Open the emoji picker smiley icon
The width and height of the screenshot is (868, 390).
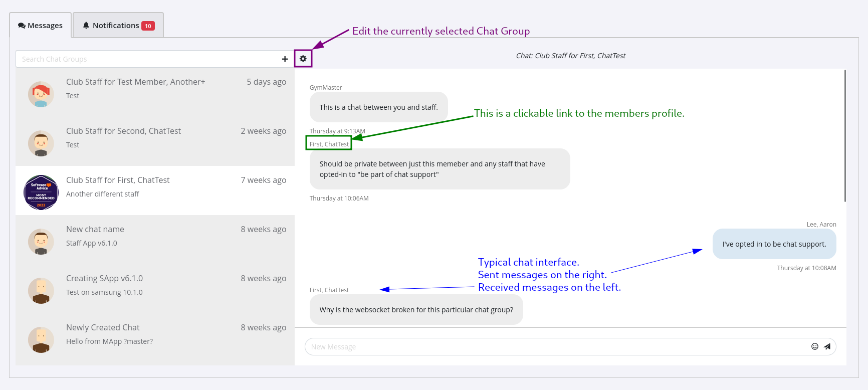pyautogui.click(x=814, y=346)
